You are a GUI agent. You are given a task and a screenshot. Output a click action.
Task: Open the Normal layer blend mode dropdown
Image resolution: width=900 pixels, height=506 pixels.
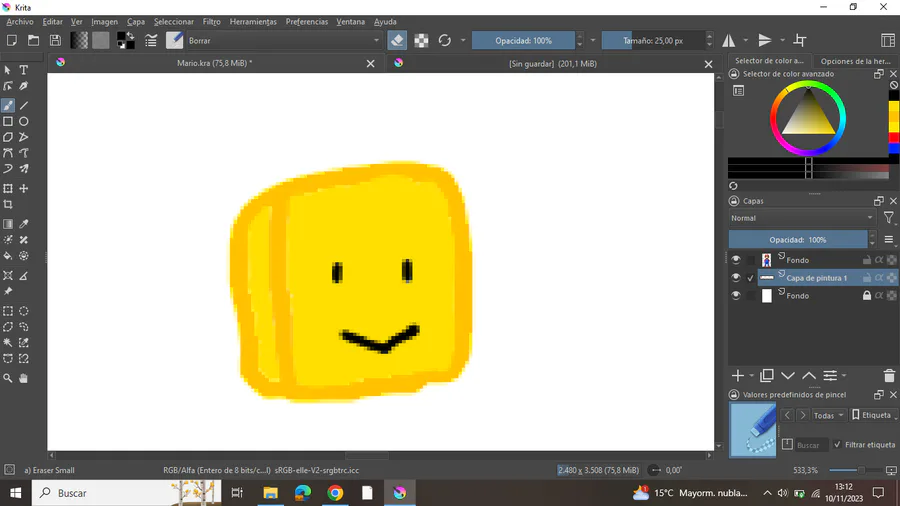pos(802,218)
